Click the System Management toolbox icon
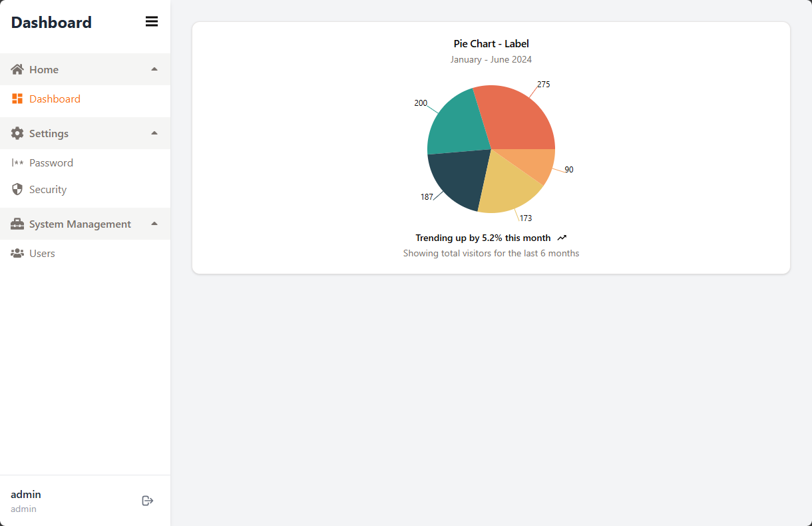 click(x=17, y=224)
